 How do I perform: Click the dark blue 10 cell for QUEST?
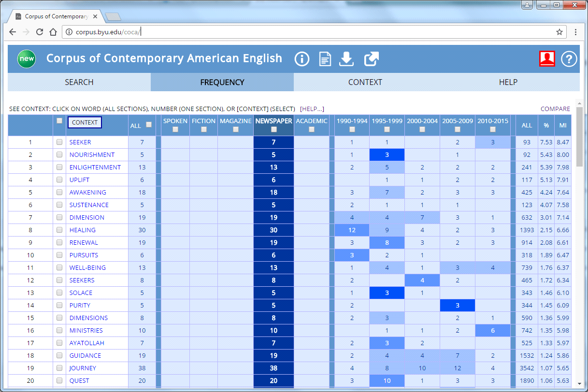(387, 381)
